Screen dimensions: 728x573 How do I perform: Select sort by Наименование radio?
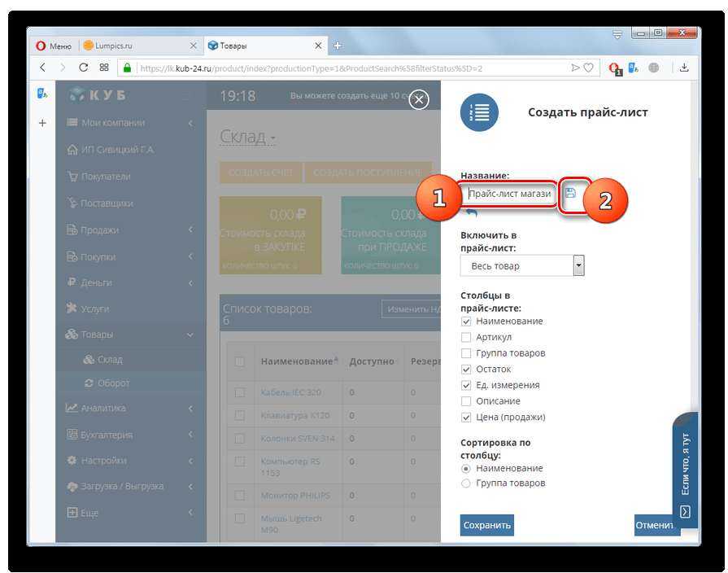(466, 469)
